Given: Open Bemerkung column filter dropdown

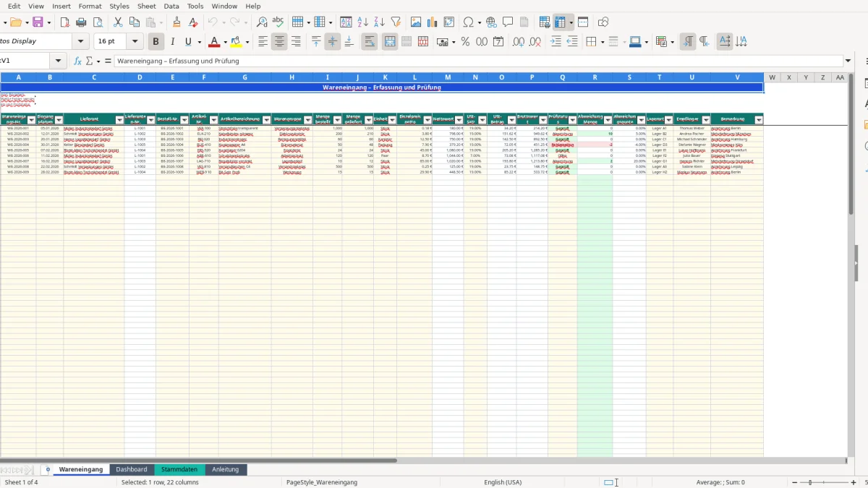Looking at the screenshot, I should [x=759, y=120].
